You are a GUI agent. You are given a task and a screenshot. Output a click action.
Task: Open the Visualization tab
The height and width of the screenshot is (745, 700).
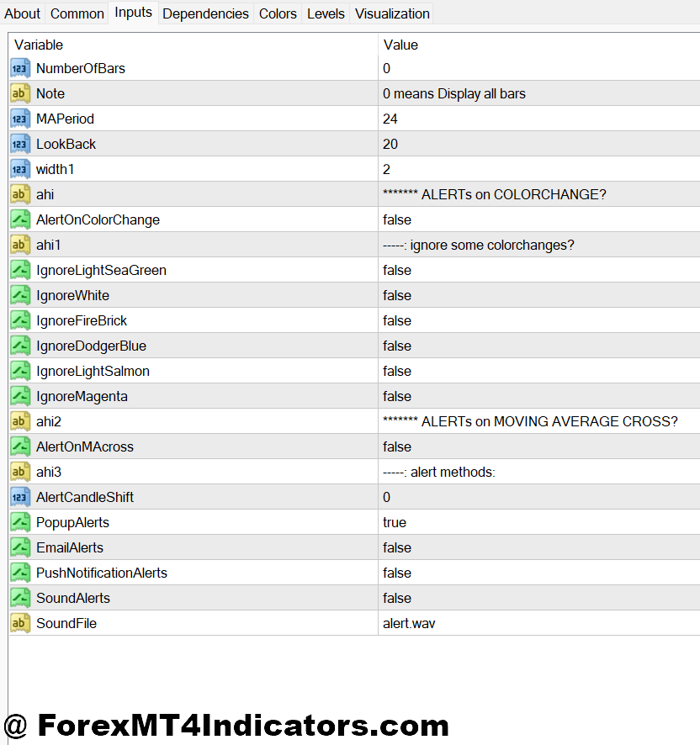[x=392, y=13]
